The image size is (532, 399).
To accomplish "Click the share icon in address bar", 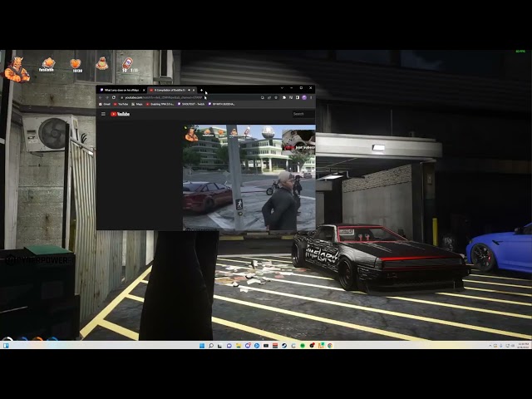I will [x=269, y=98].
